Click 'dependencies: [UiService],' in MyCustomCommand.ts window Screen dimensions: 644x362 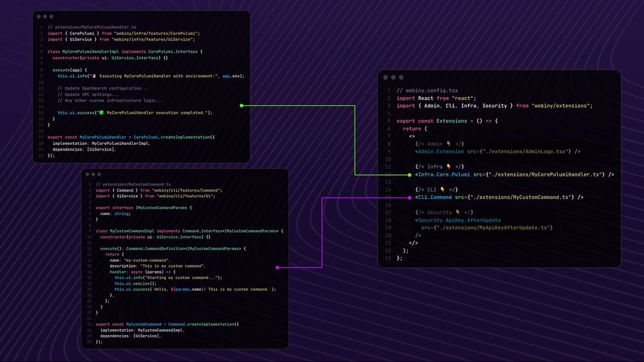click(x=130, y=336)
